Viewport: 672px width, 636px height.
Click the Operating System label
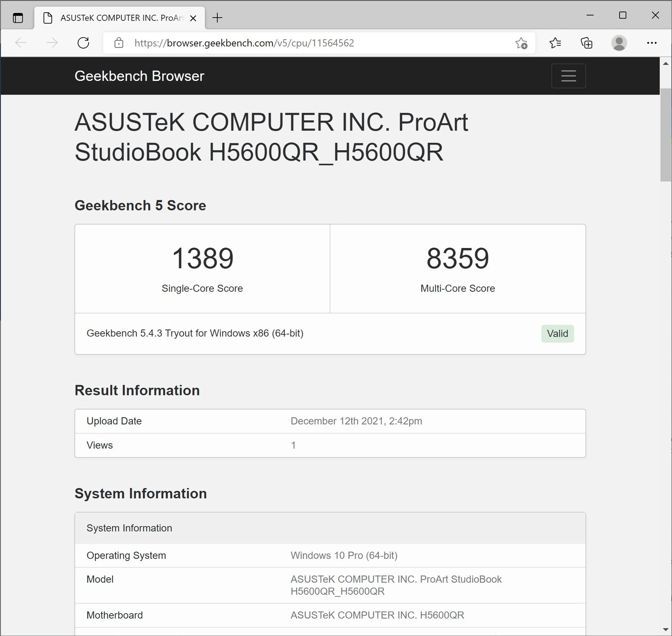[126, 555]
